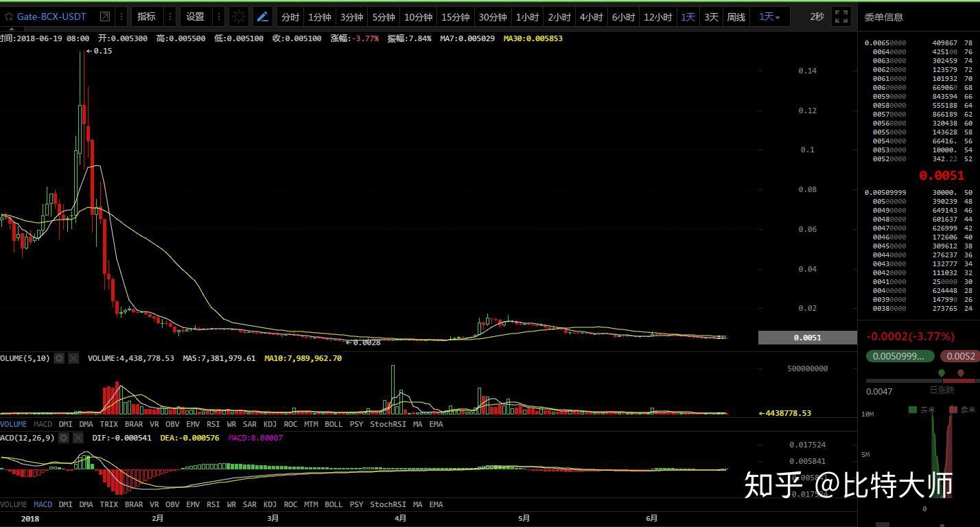
Task: Select the 周线 weekly interval
Action: tap(736, 17)
